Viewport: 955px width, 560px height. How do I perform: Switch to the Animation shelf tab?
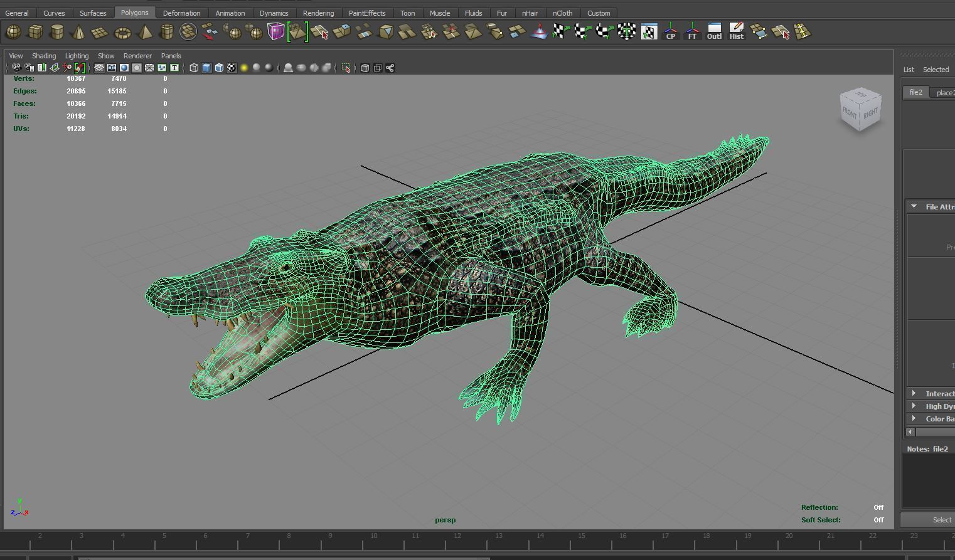[x=230, y=13]
